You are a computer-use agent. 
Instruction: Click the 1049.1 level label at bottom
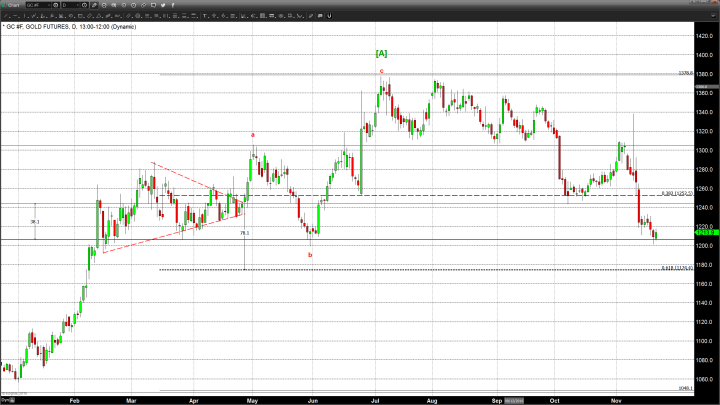click(686, 388)
